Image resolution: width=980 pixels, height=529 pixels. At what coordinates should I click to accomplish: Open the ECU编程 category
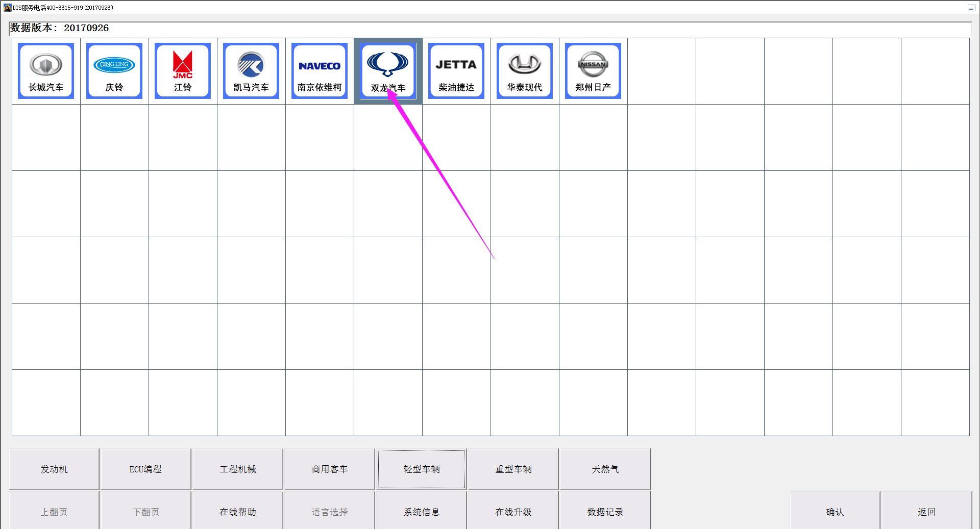tap(145, 469)
